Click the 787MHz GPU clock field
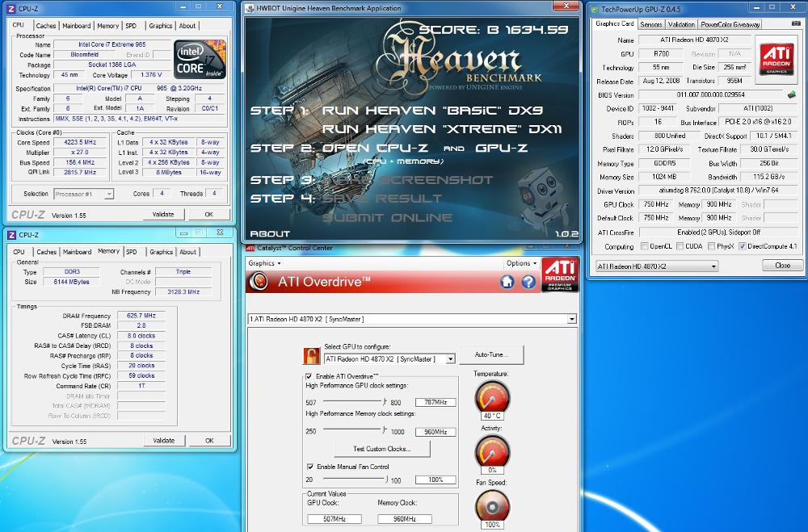Viewport: 808px width, 532px height. (436, 402)
